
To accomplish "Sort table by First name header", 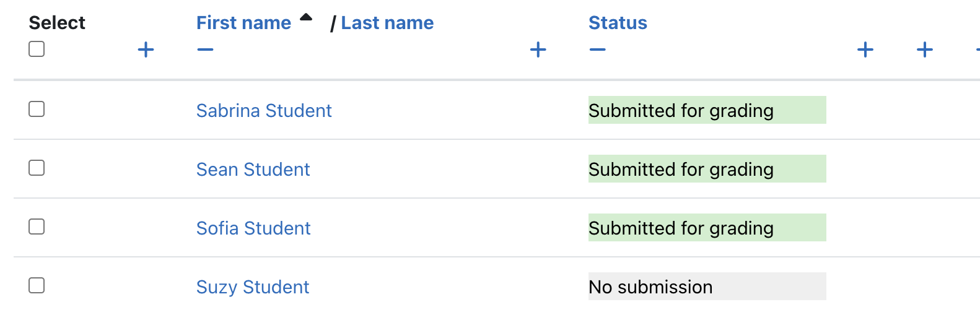I will click(x=243, y=23).
